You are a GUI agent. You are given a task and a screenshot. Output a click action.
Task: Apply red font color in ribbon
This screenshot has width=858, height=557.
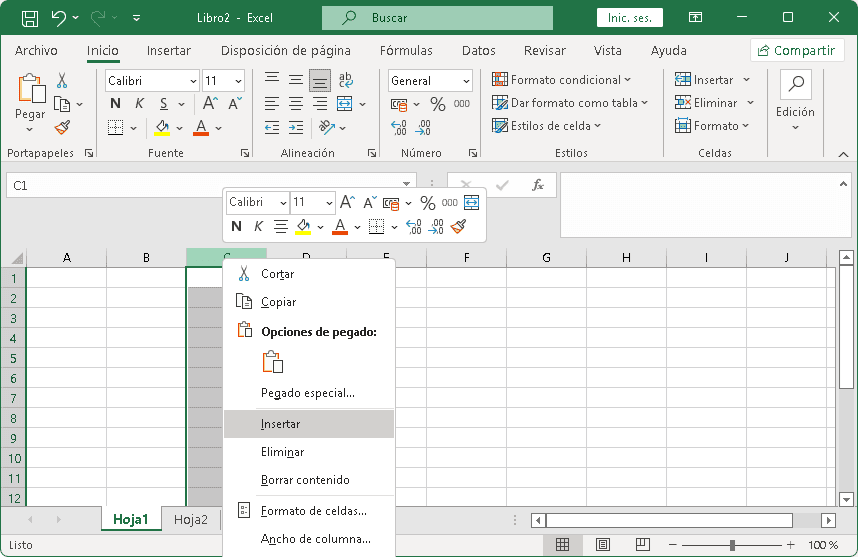click(201, 127)
